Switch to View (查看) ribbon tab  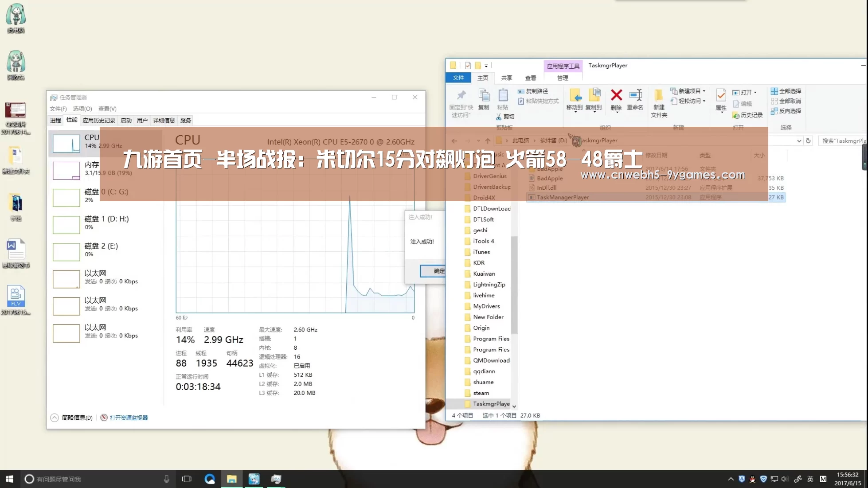point(531,78)
